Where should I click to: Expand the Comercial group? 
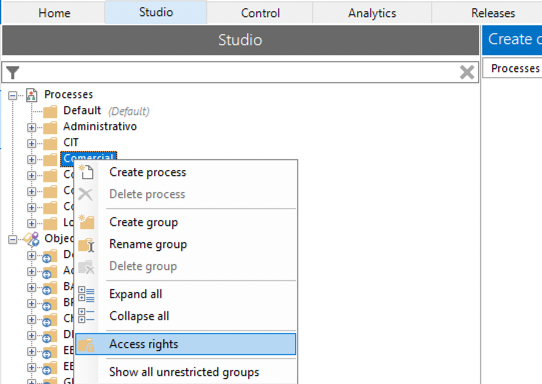click(31, 159)
